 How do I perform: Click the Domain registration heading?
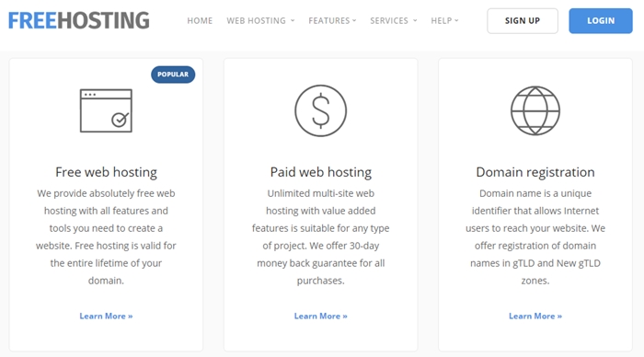pos(535,172)
